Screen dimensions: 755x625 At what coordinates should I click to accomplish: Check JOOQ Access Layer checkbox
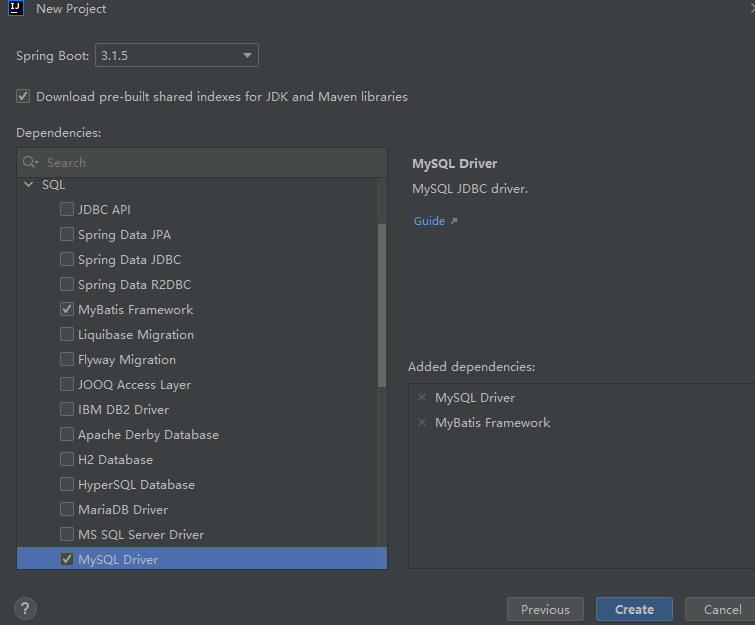66,384
